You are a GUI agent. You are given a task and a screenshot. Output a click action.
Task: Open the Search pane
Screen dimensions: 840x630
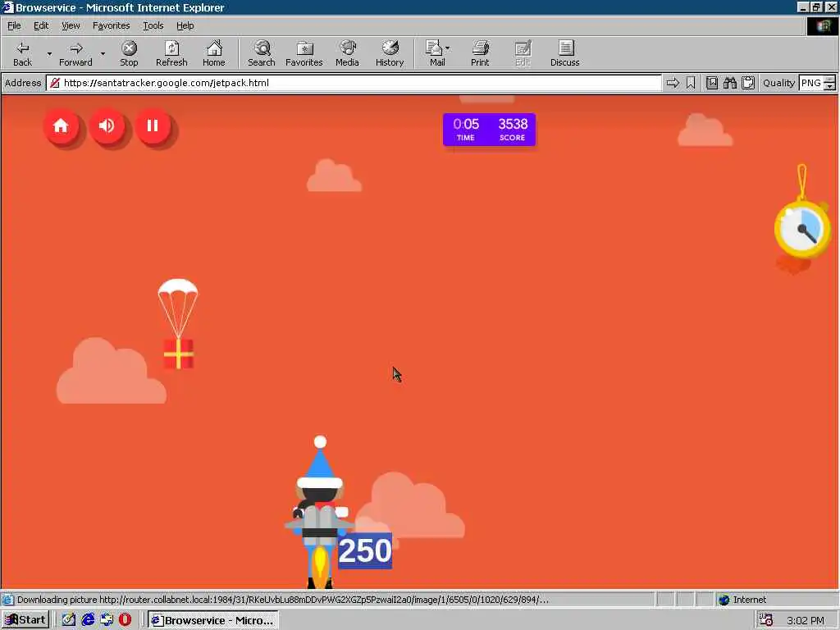(x=262, y=53)
